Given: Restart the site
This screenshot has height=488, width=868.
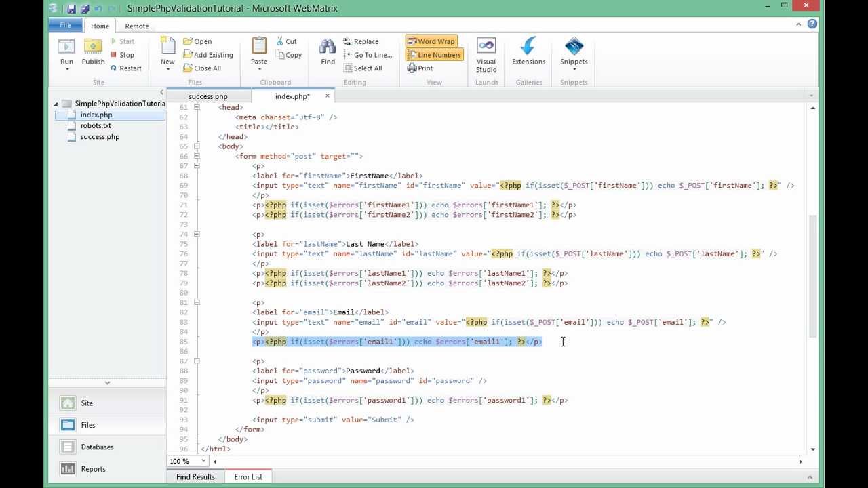Looking at the screenshot, I should point(126,68).
